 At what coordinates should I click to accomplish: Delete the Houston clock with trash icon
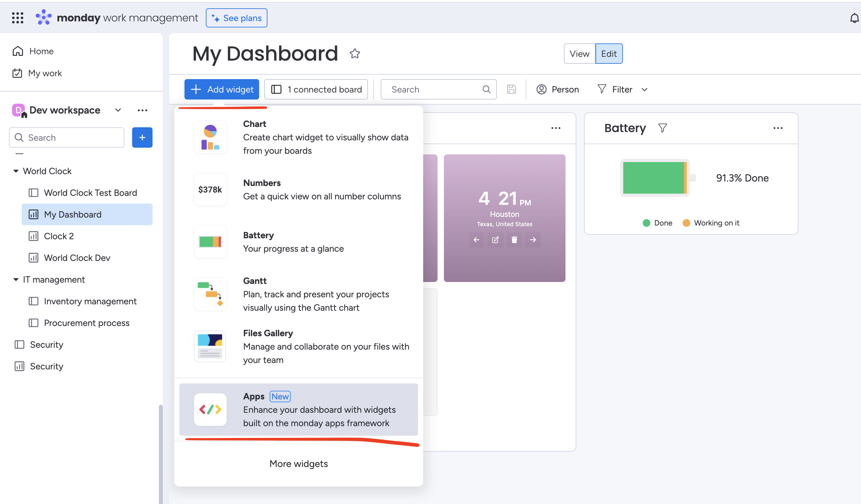(514, 240)
